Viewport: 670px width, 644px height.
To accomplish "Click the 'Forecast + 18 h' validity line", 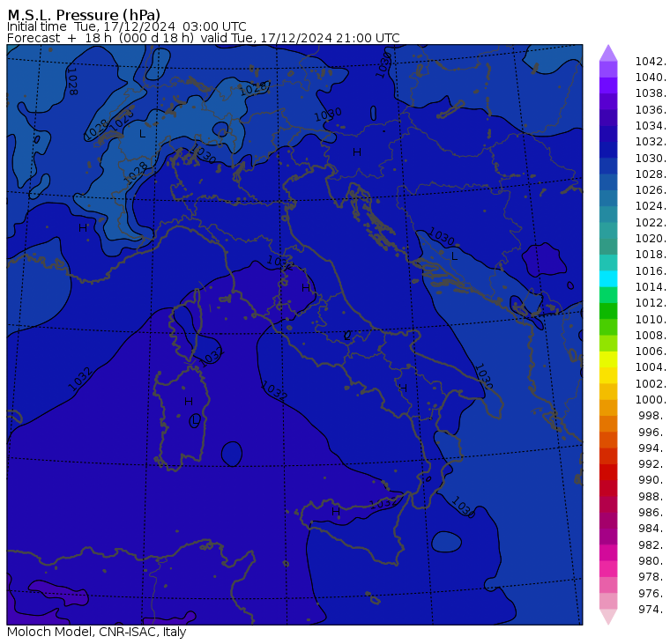I will point(204,38).
